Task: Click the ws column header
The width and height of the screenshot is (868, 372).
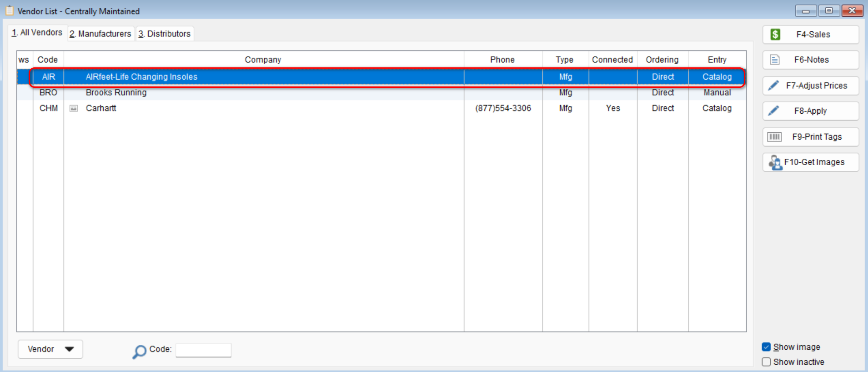Action: point(24,60)
